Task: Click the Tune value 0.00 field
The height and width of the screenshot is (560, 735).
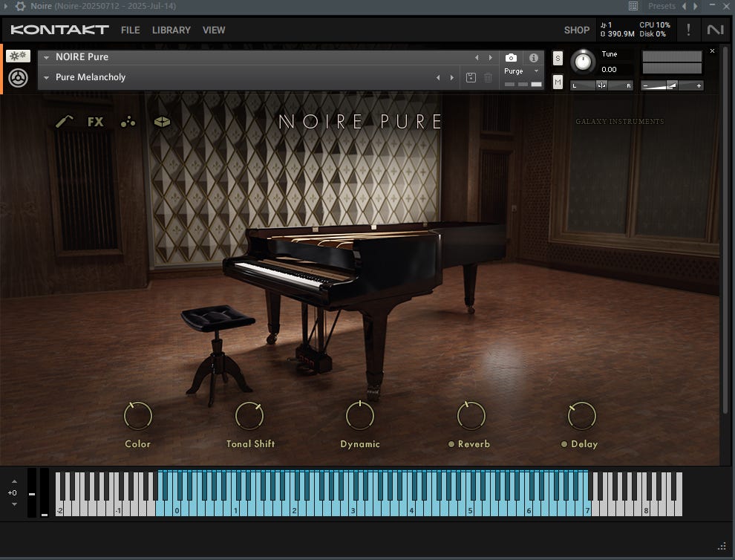Action: 609,69
